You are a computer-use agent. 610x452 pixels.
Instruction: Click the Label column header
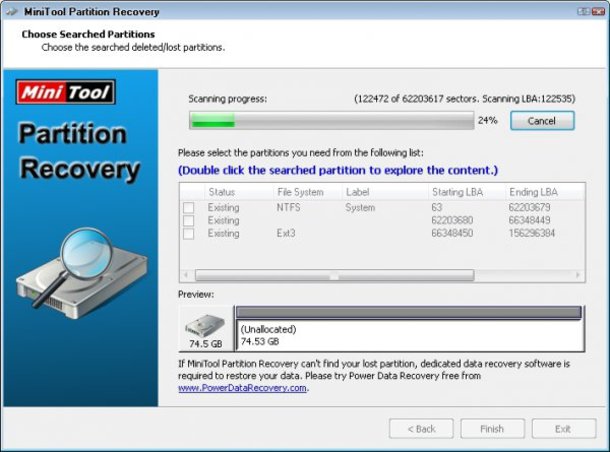pos(385,192)
